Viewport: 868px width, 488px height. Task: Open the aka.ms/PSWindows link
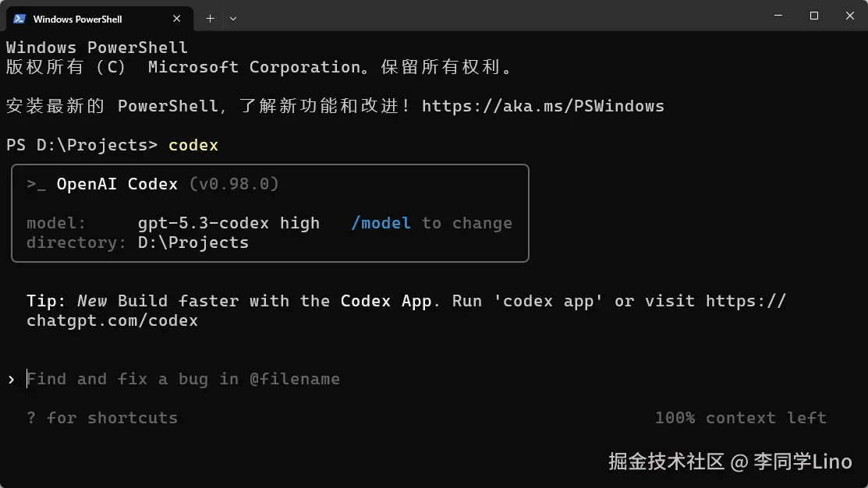tap(543, 106)
